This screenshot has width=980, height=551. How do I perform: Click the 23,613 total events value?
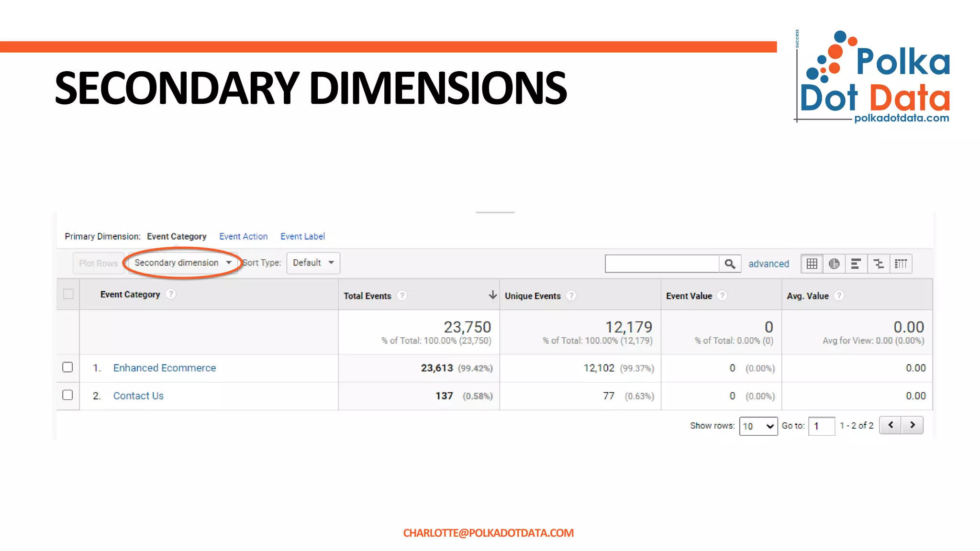[x=437, y=368]
